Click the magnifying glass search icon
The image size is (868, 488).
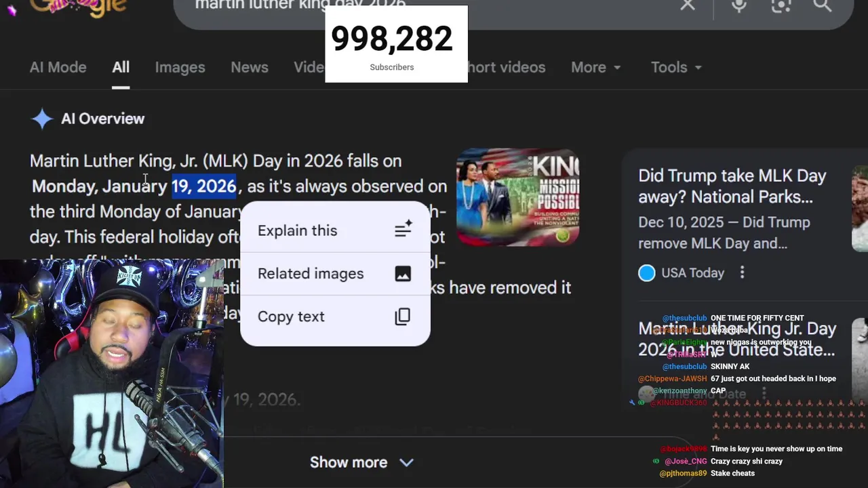(x=823, y=5)
